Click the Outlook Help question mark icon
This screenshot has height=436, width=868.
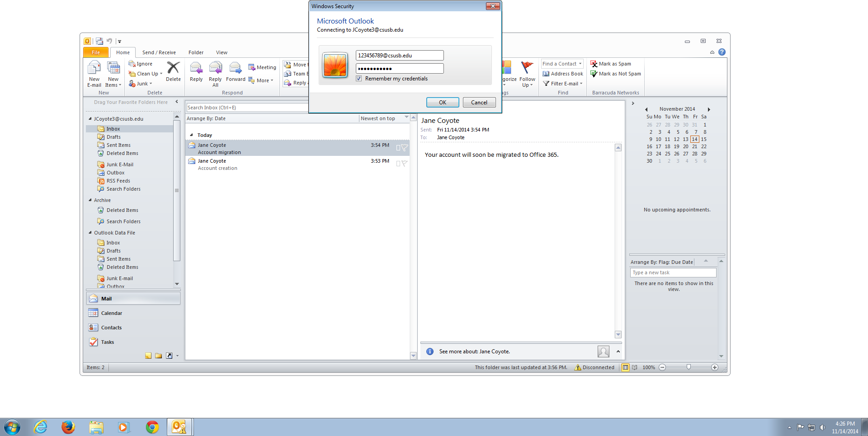[x=722, y=52]
